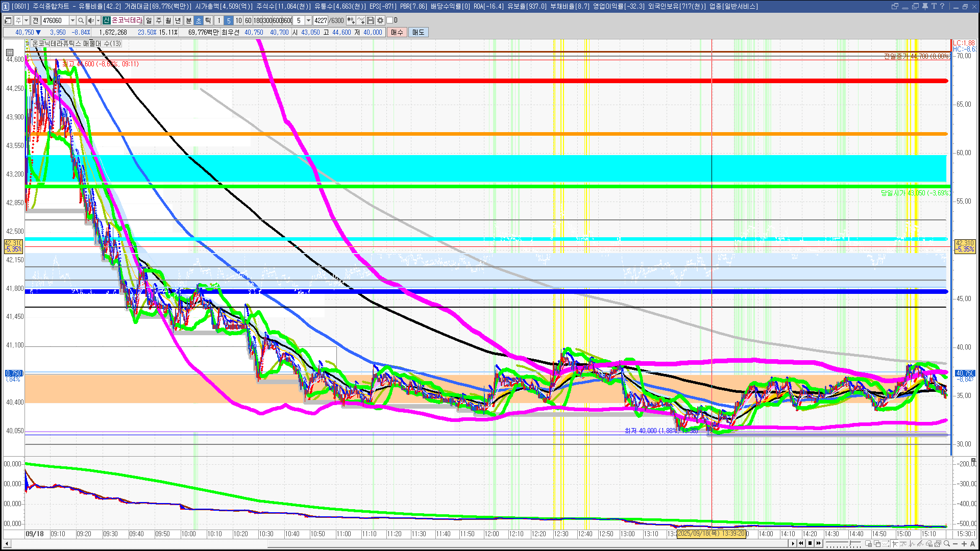Image resolution: width=980 pixels, height=551 pixels.
Task: Click the save chart floppy icon
Action: click(371, 20)
